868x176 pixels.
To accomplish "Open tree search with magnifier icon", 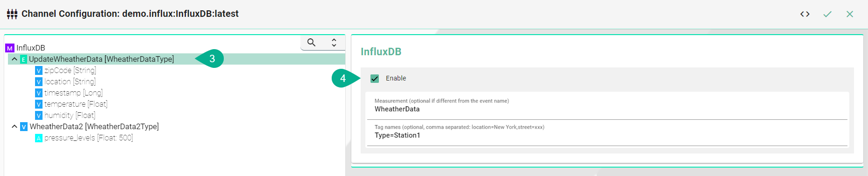I will click(312, 43).
